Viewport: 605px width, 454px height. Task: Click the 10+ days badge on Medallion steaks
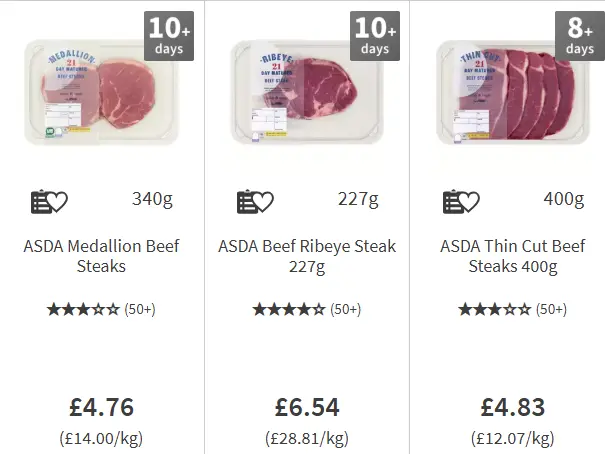(x=169, y=36)
